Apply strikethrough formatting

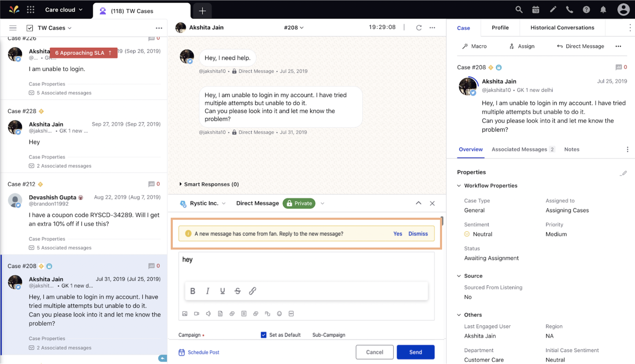237,291
